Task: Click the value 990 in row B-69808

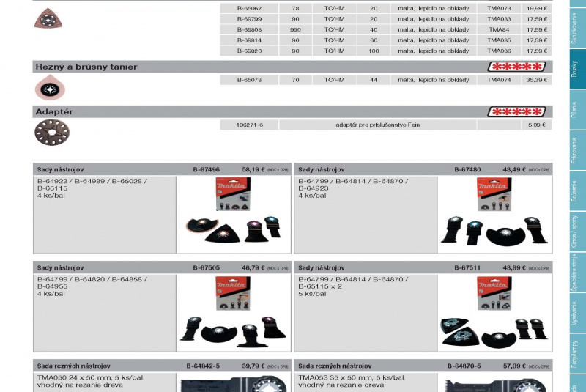Action: coord(295,29)
